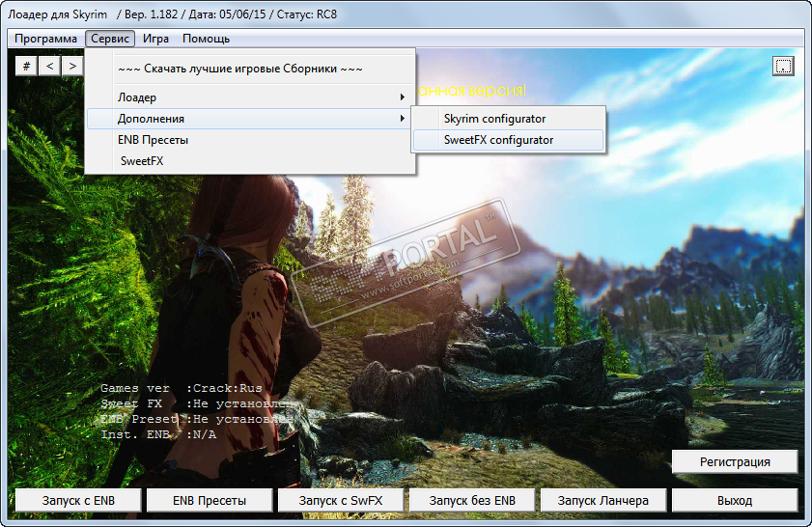This screenshot has width=812, height=527.
Task: Close the open Сервис menu
Action: [x=110, y=39]
